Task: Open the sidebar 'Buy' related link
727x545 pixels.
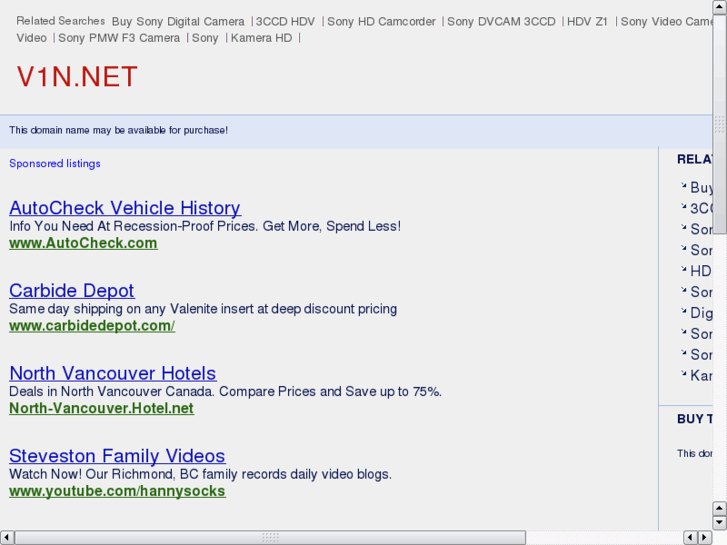Action: click(x=701, y=187)
